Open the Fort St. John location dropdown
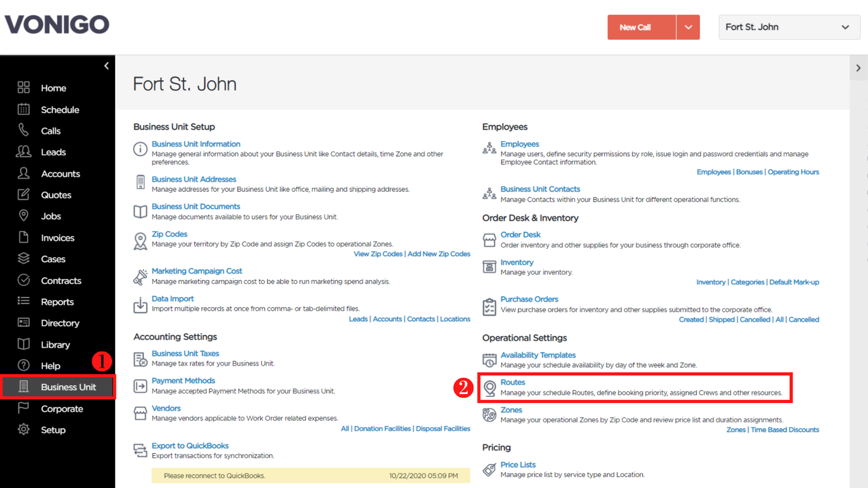868x488 pixels. (x=790, y=27)
